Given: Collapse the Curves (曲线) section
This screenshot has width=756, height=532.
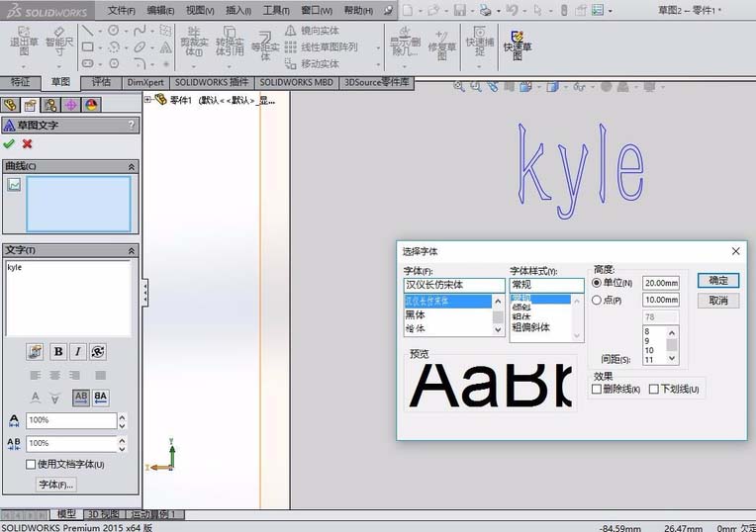Looking at the screenshot, I should 132,167.
